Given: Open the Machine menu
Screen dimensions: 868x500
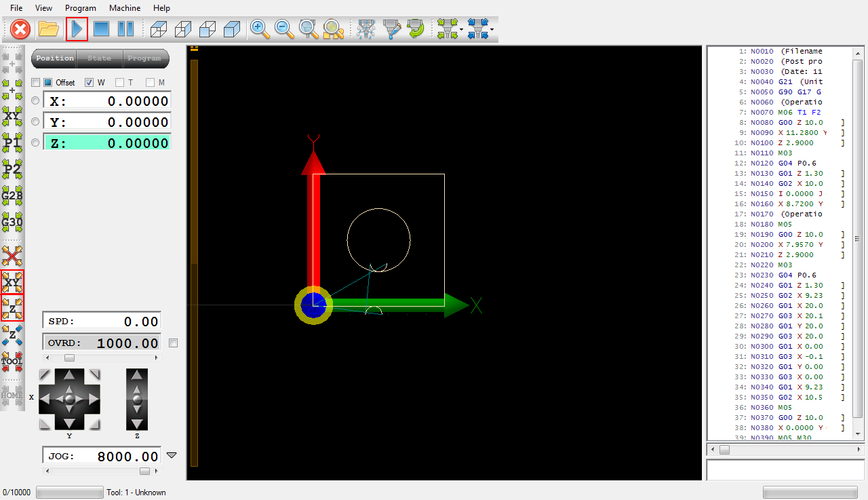Looking at the screenshot, I should coord(125,8).
